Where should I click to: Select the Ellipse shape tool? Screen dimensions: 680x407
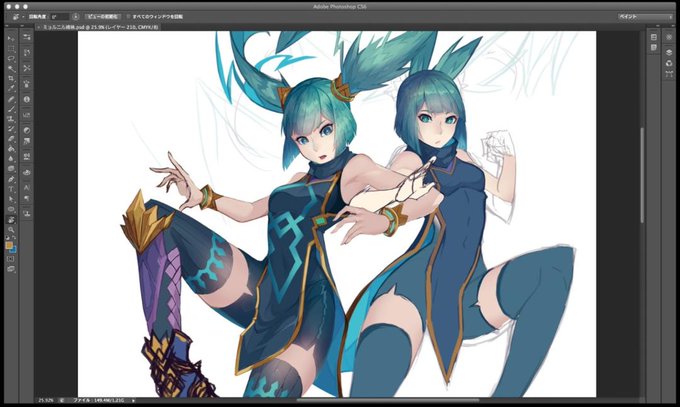point(11,209)
